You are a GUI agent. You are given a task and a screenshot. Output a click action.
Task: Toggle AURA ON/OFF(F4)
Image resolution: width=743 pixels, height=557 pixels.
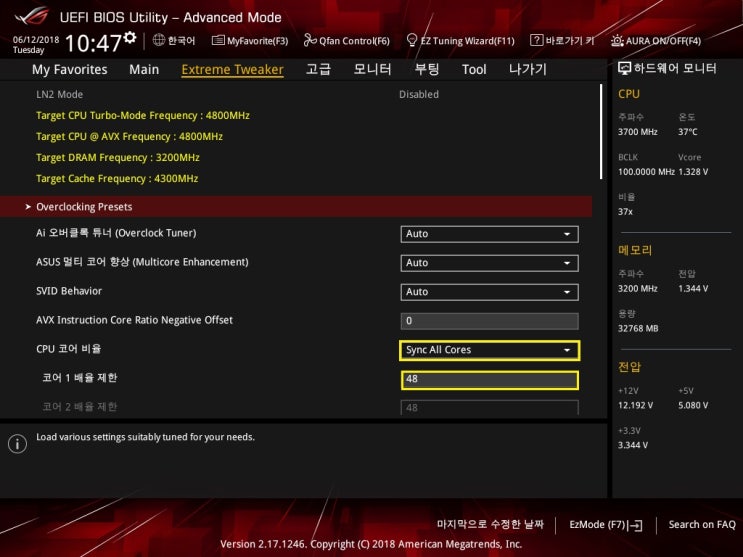pos(656,41)
